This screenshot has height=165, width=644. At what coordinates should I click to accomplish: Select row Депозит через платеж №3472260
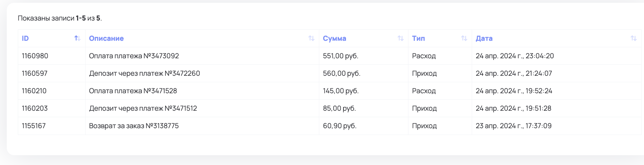(x=144, y=73)
